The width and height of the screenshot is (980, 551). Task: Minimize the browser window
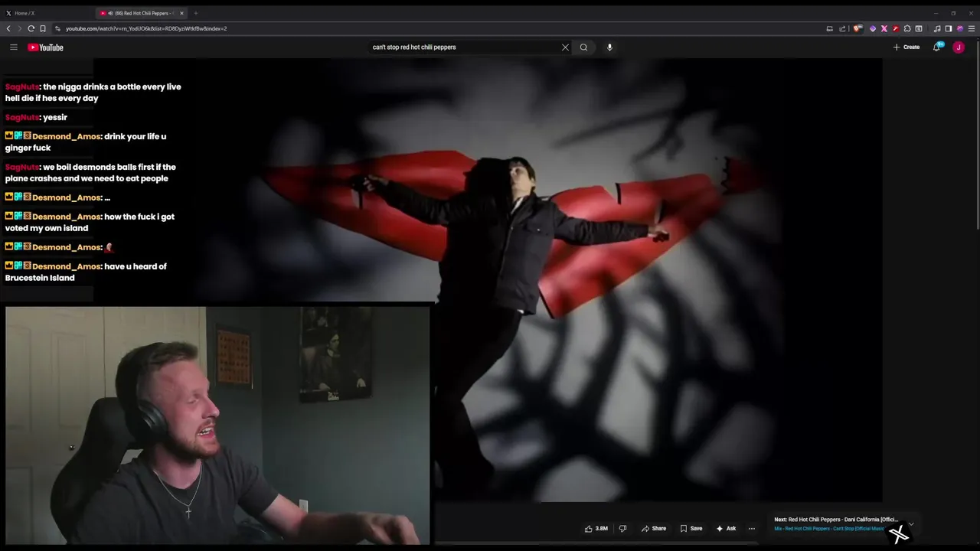coord(936,13)
